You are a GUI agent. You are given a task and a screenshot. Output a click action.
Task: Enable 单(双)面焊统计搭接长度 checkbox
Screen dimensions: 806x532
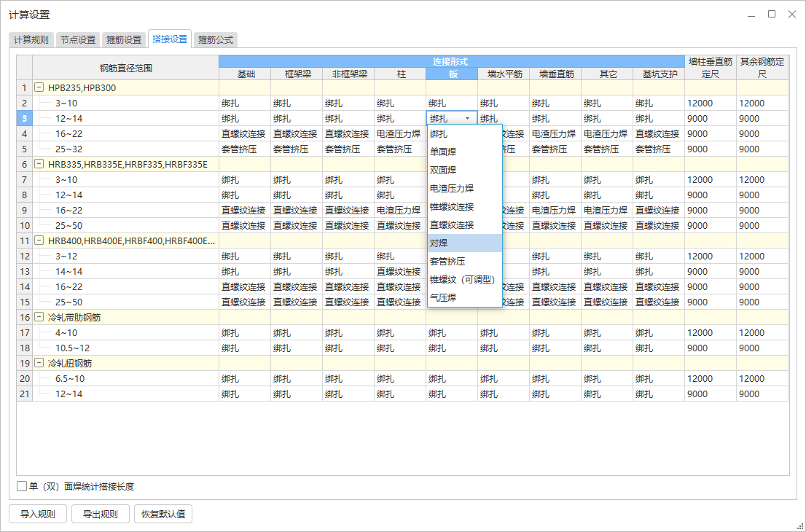click(22, 486)
